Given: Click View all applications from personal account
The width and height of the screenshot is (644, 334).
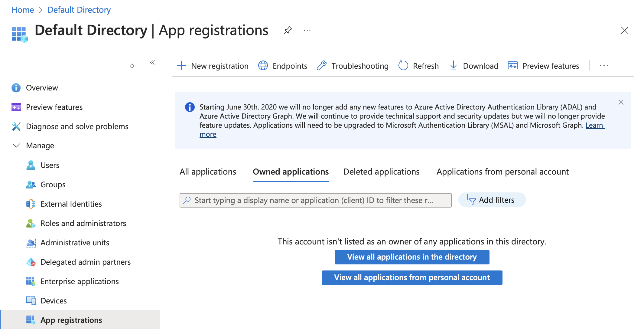Looking at the screenshot, I should point(412,278).
